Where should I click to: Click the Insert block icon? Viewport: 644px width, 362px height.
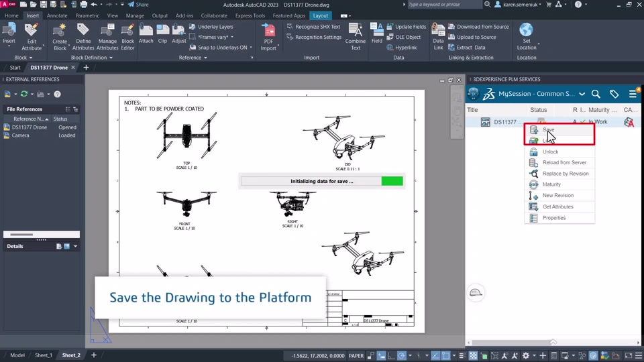click(x=9, y=30)
